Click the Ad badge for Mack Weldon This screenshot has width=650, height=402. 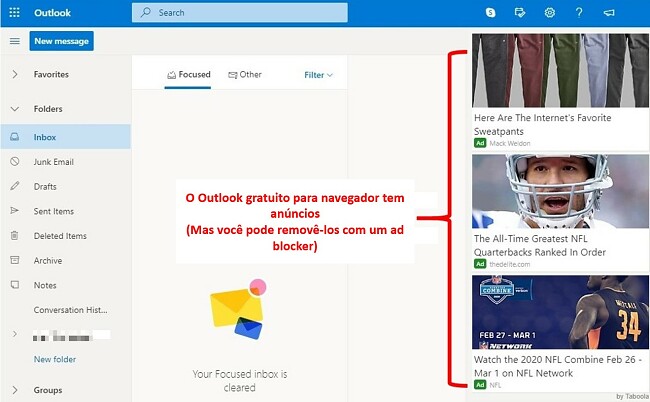coord(480,143)
